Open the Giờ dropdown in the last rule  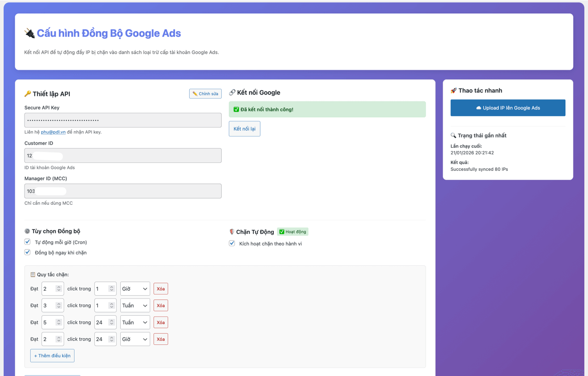[x=135, y=339]
